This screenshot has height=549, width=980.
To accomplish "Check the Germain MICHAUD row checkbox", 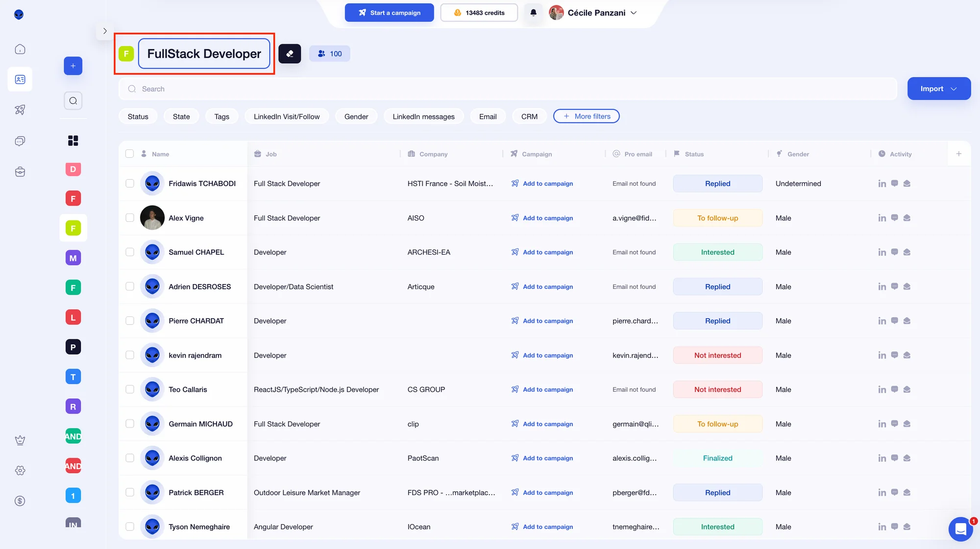I will (129, 424).
